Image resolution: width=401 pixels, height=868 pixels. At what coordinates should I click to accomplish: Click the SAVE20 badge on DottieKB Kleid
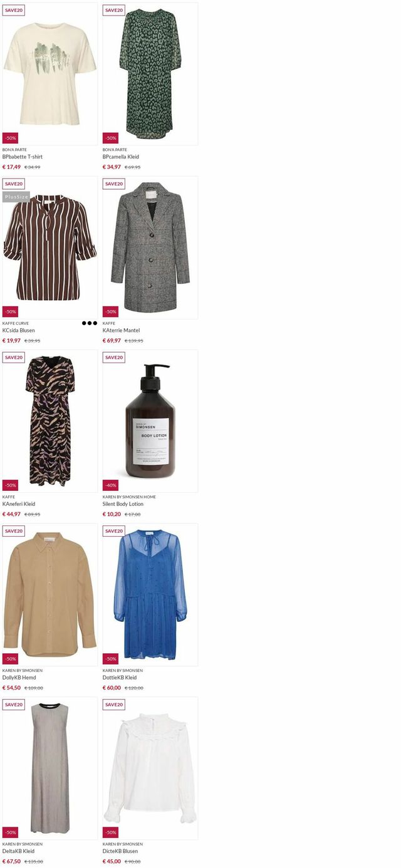pos(114,531)
